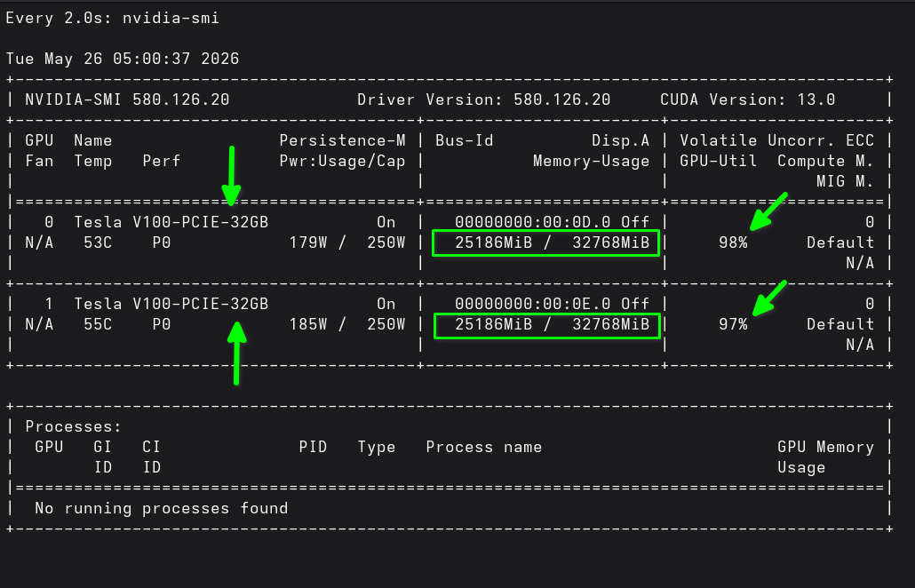Select the Driver Version 580.126.20 text
Viewport: 915px width, 588px height.
point(484,99)
